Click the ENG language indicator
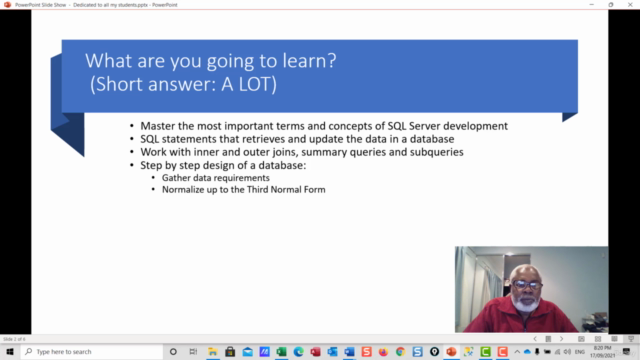Image resolution: width=640 pixels, height=360 pixels. pos(580,351)
